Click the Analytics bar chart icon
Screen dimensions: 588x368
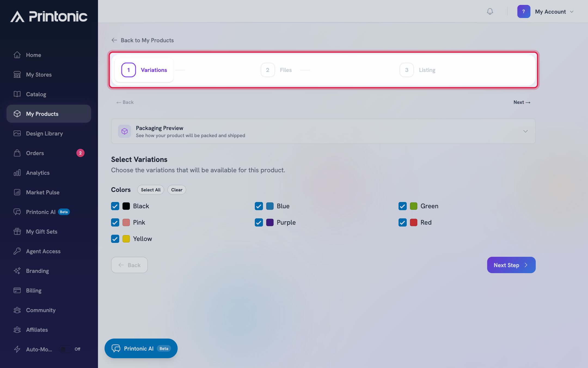point(17,173)
